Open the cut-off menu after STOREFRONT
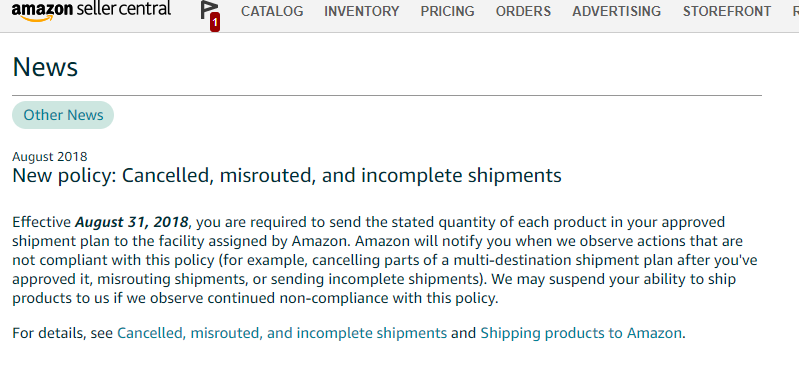The height and width of the screenshot is (390, 799). coord(795,11)
